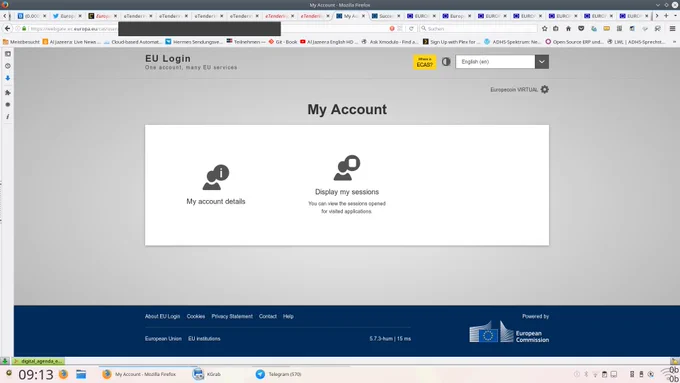Click the green padlock security icon
The width and height of the screenshot is (680, 383).
coord(24,29)
